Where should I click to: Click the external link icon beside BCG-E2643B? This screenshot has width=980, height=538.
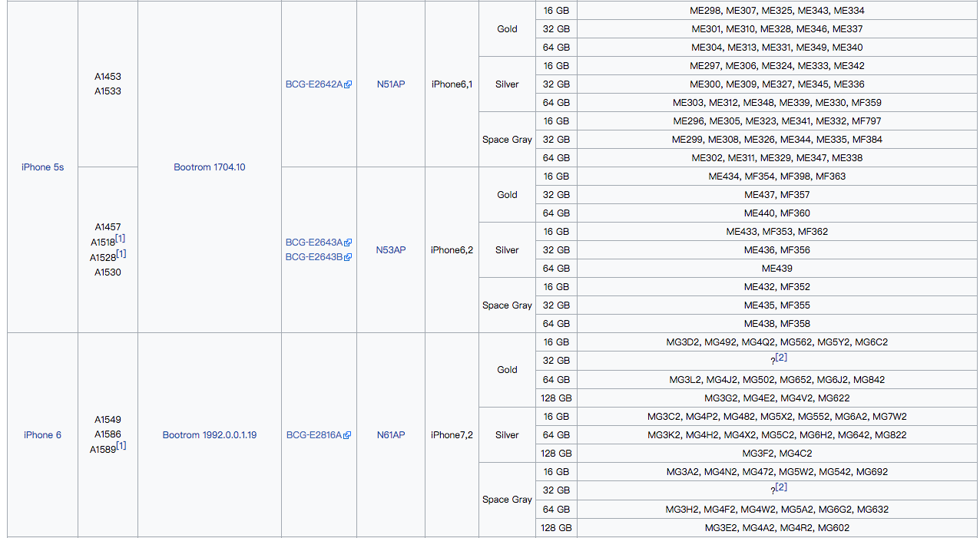click(x=348, y=257)
